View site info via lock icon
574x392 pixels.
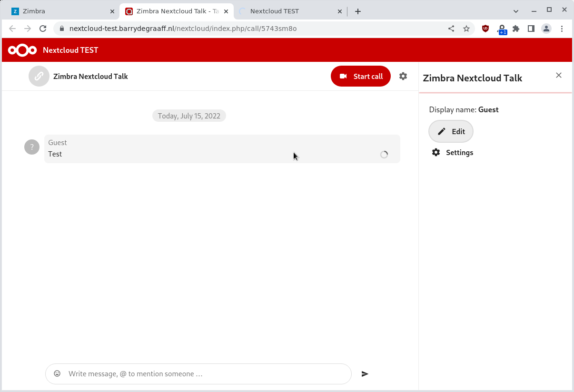61,29
